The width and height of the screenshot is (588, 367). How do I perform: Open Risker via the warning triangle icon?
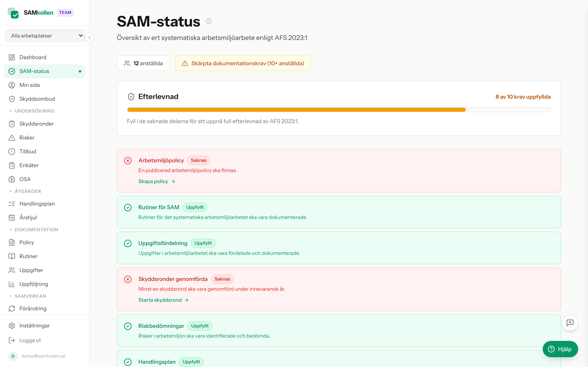(x=12, y=138)
